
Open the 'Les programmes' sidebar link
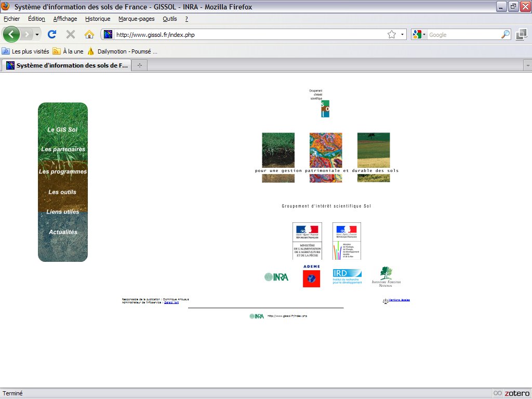click(x=63, y=171)
